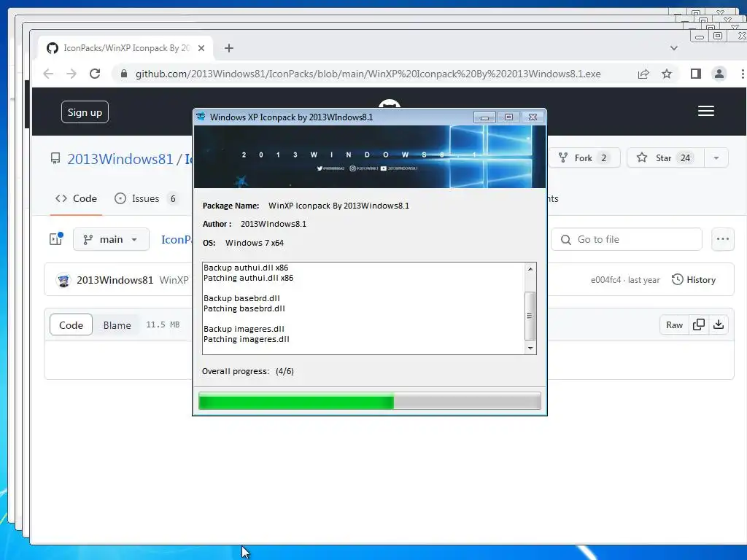
Task: Open Chrome three-dot menu
Action: pyautogui.click(x=742, y=74)
